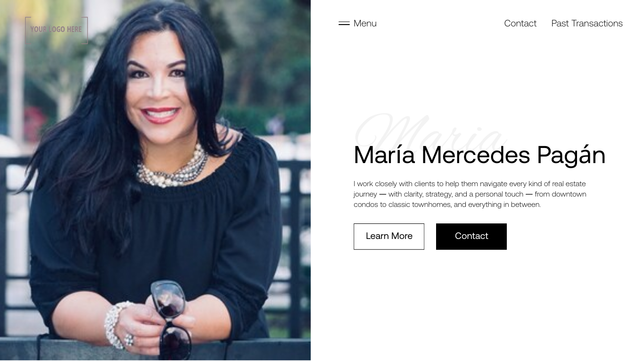Click the faint script Maria watermark text
The height and width of the screenshot is (362, 644).
coord(430,134)
